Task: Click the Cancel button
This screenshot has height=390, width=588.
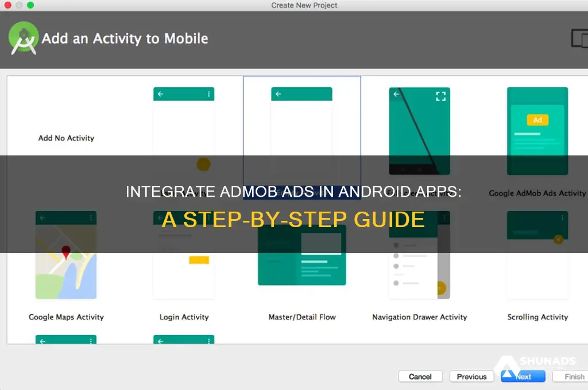Action: [x=420, y=376]
